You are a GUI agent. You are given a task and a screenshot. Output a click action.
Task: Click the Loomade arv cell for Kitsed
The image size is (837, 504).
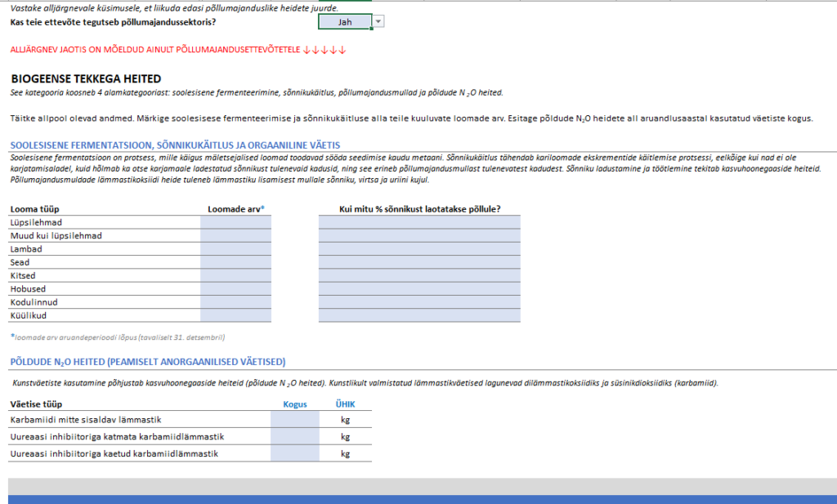click(235, 276)
